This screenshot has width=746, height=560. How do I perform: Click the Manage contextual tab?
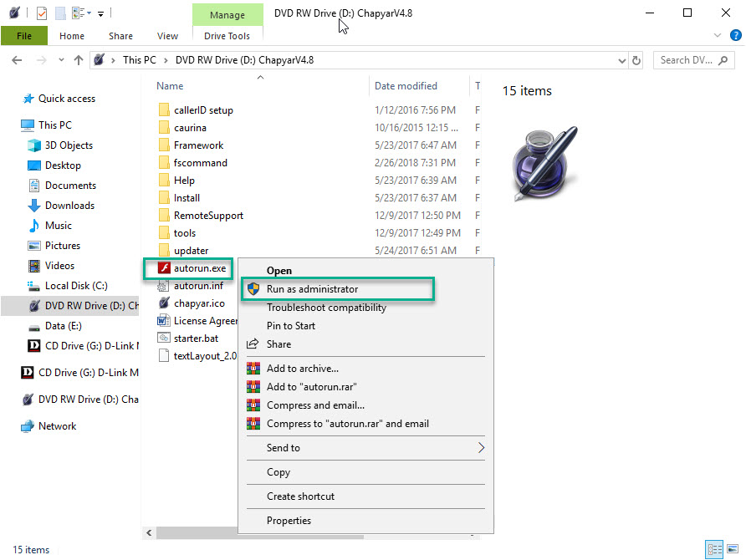(227, 15)
